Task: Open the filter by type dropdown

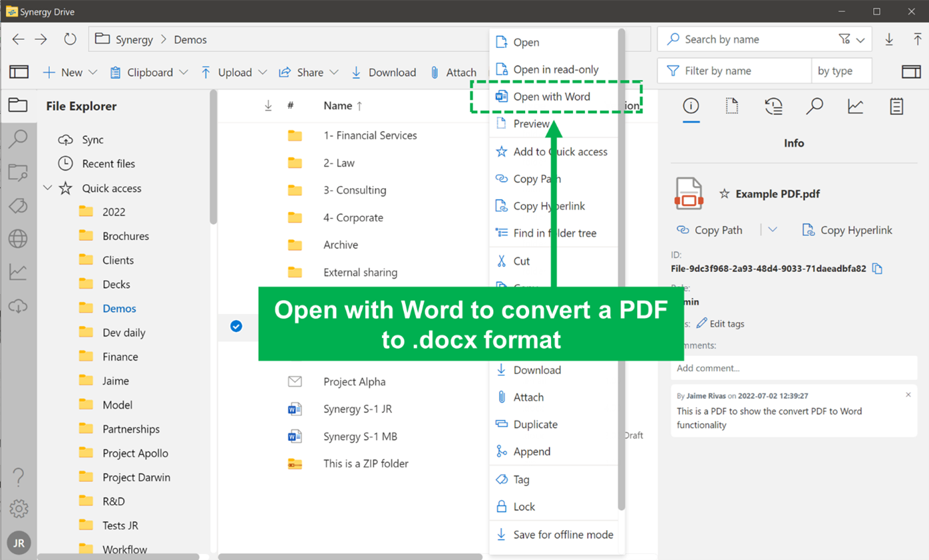Action: point(841,71)
